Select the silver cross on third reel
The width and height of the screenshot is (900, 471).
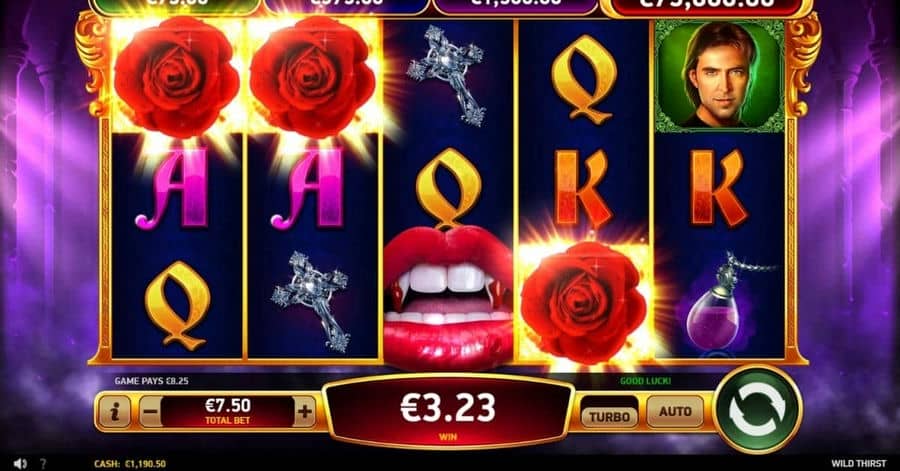pyautogui.click(x=448, y=76)
